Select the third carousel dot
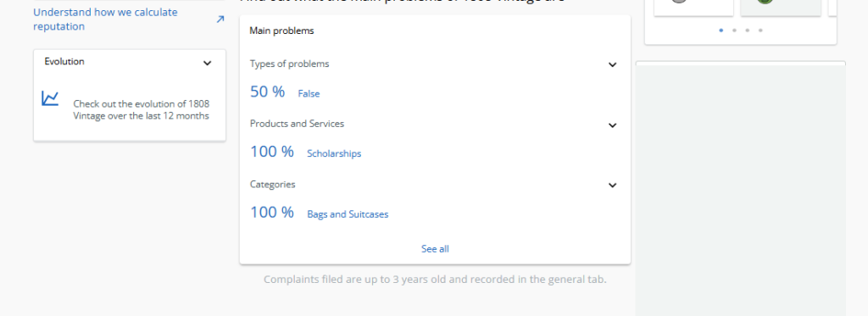Screen dimensions: 868x316 click(748, 30)
